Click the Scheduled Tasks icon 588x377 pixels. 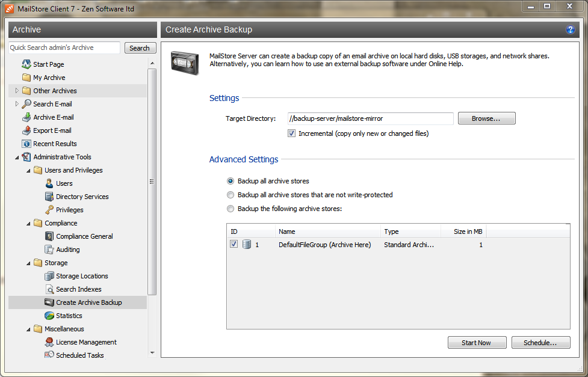[49, 355]
